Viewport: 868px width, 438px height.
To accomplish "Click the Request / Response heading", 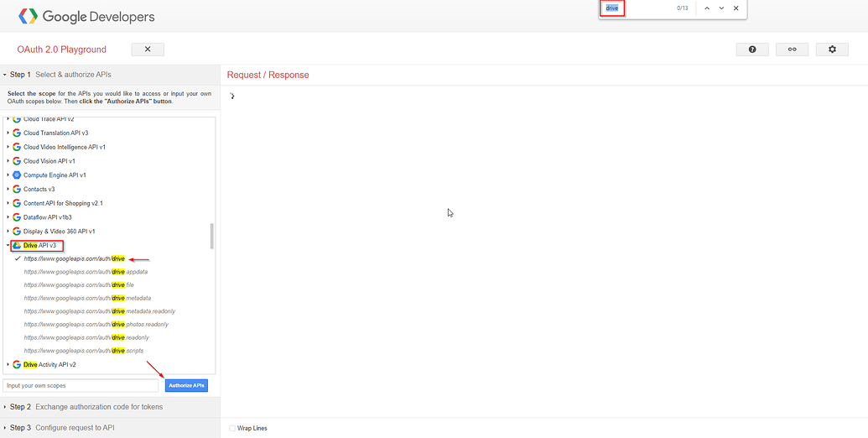I will tap(268, 75).
